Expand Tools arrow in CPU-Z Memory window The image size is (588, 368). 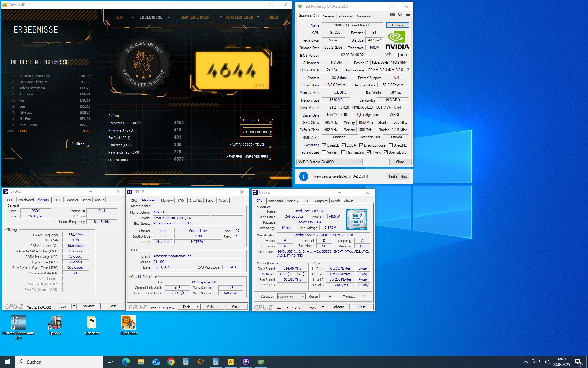click(74, 306)
